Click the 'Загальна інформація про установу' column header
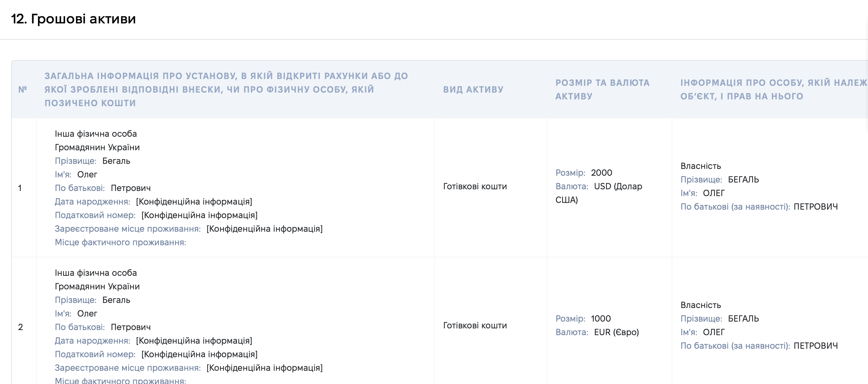Image resolution: width=868 pixels, height=384 pixels. coord(226,90)
